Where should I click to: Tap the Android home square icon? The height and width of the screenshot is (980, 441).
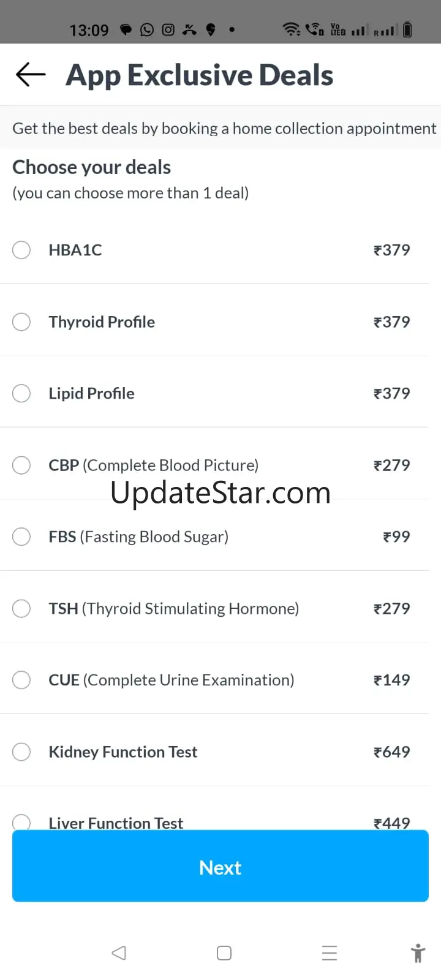224,953
